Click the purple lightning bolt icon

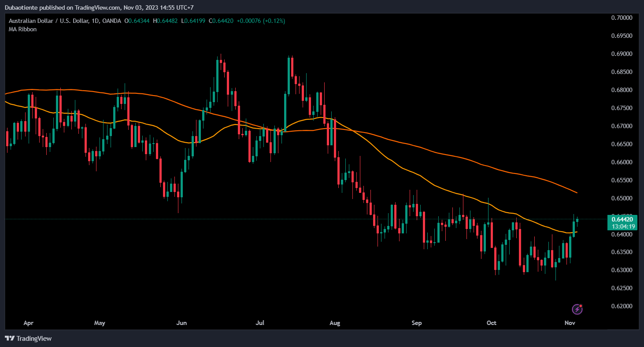coord(577,309)
